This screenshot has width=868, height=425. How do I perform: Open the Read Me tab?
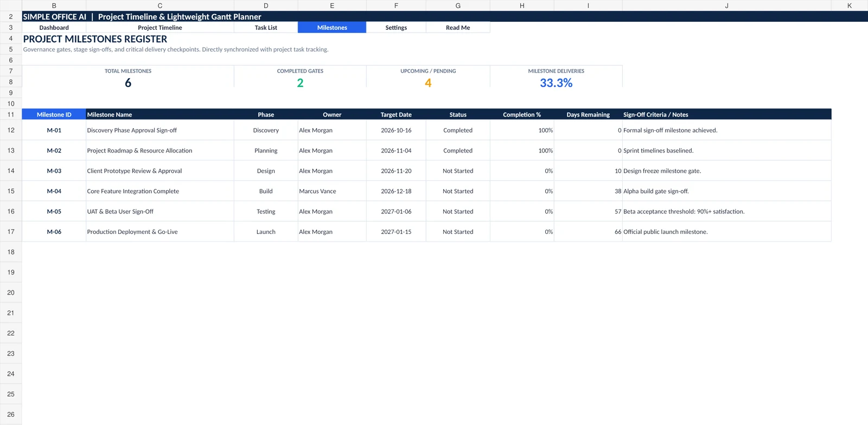coord(458,28)
